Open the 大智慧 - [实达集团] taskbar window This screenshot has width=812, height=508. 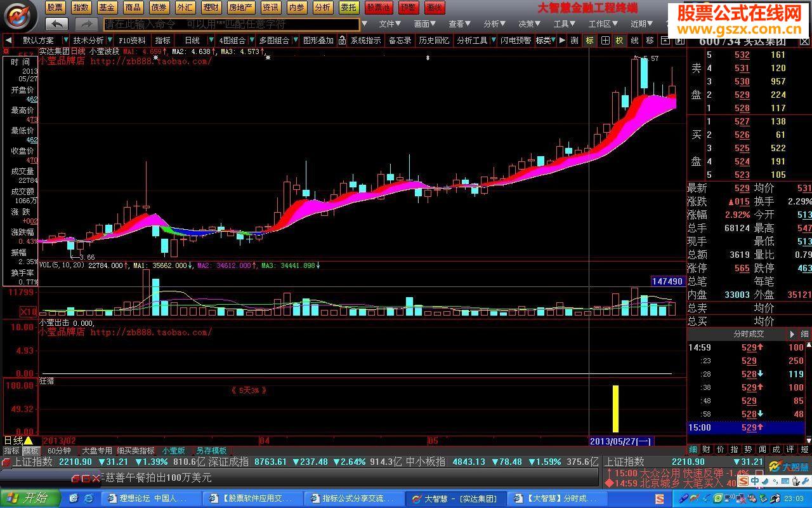click(456, 498)
